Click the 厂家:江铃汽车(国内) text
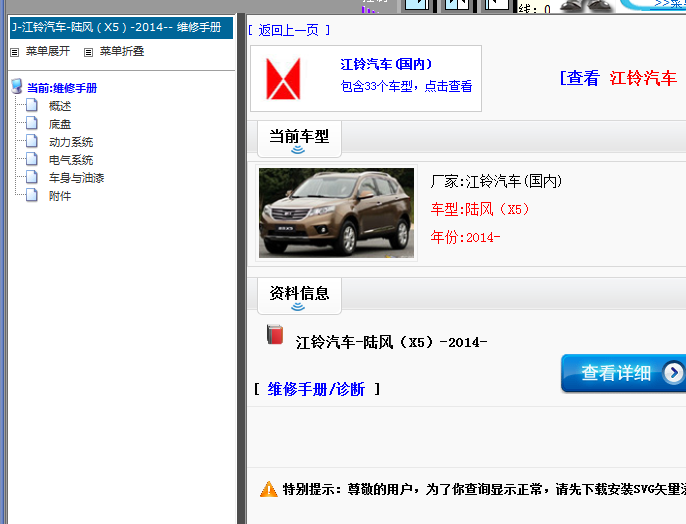The width and height of the screenshot is (686, 524). coord(496,181)
